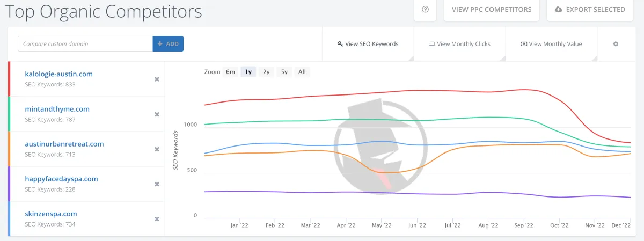Open the help question mark icon
This screenshot has width=644, height=241.
point(426,10)
